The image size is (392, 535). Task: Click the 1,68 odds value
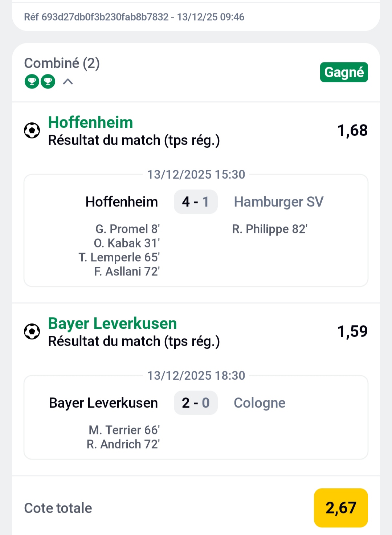click(x=352, y=130)
